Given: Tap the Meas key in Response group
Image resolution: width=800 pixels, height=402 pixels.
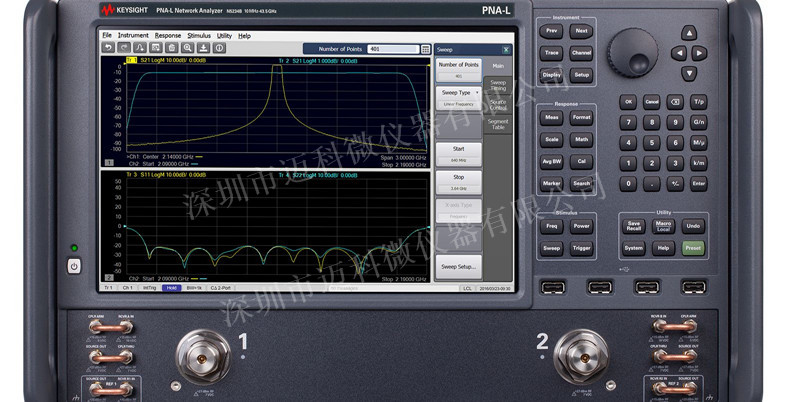Looking at the screenshot, I should point(552,117).
